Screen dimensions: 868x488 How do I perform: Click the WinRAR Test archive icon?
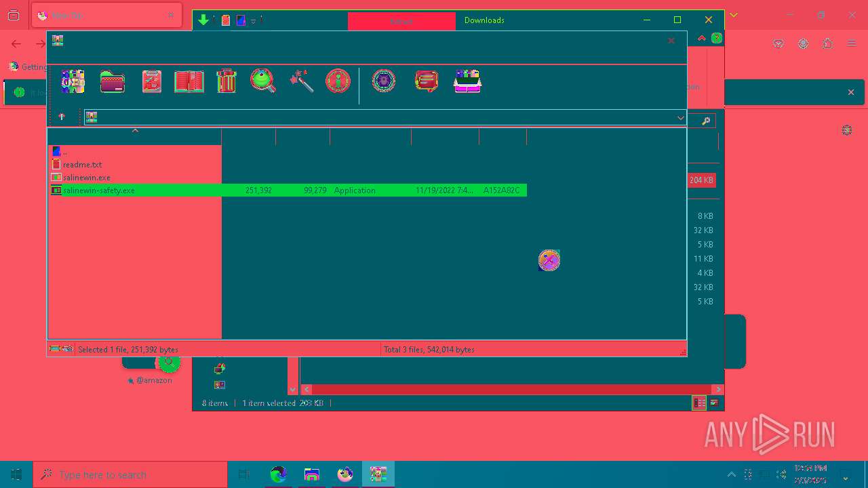click(151, 81)
